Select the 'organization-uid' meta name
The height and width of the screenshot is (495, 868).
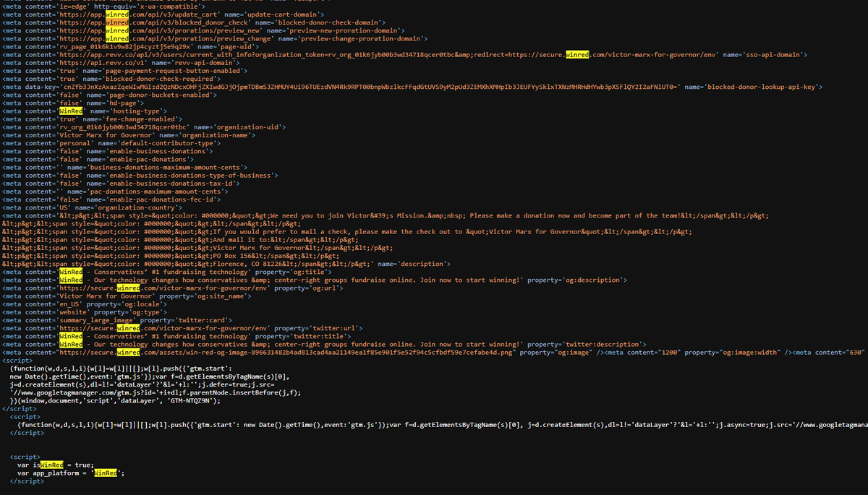pos(248,126)
